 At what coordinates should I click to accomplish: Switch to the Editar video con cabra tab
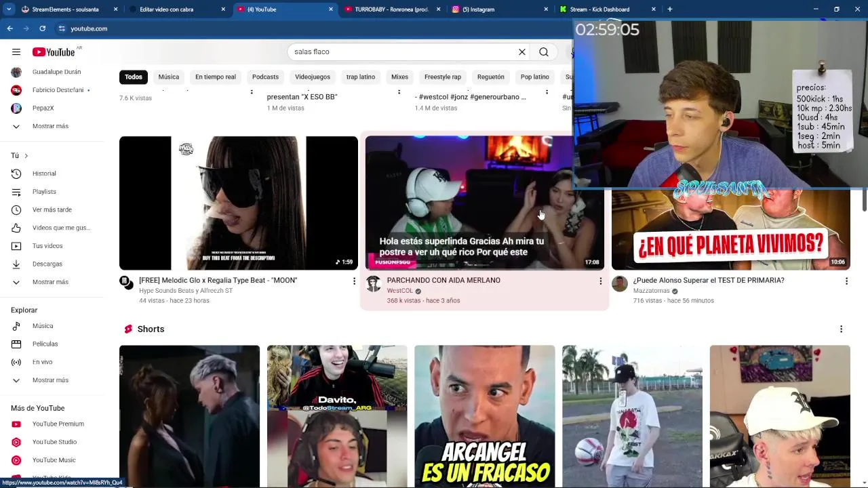[173, 9]
